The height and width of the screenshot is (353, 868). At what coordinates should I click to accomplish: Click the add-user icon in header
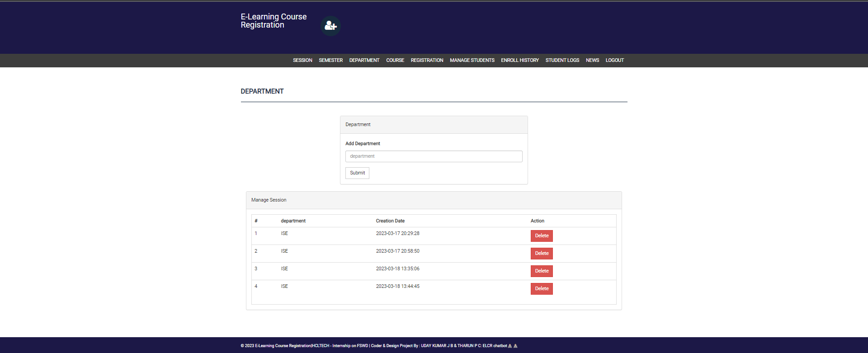(330, 26)
